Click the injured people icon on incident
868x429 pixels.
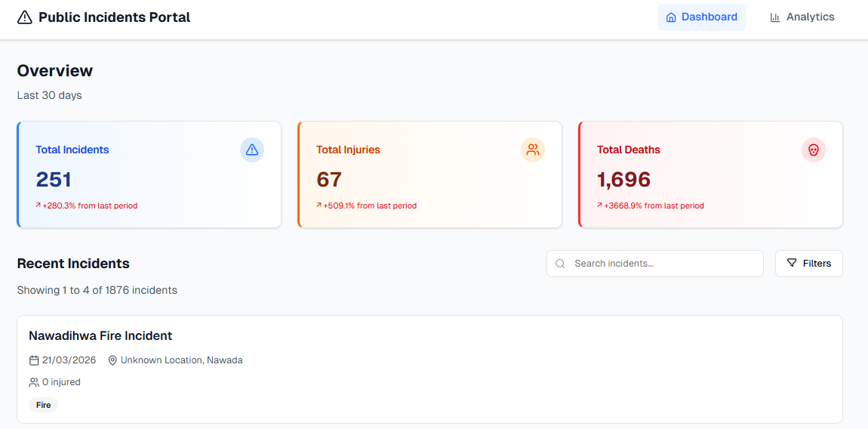(x=34, y=382)
